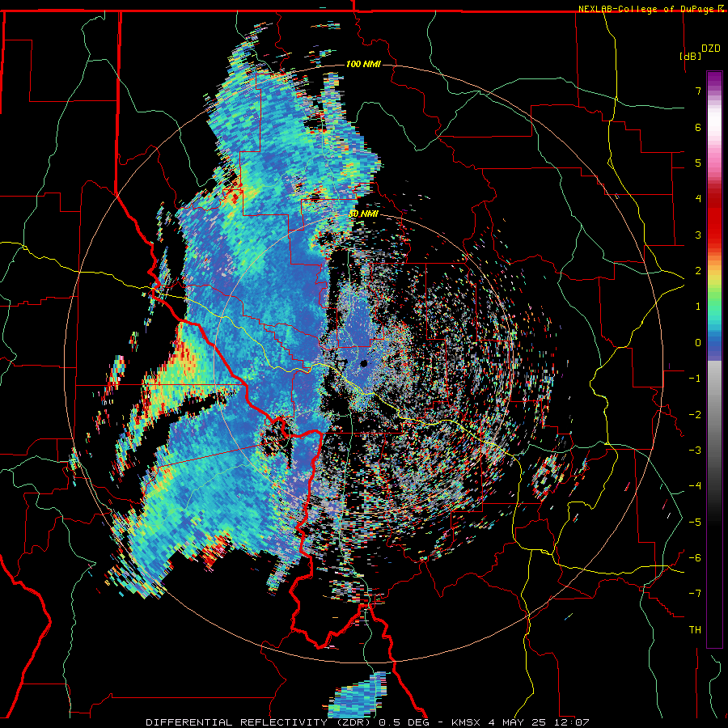Click the 1 value on color scale
728x728 pixels.
click(698, 307)
